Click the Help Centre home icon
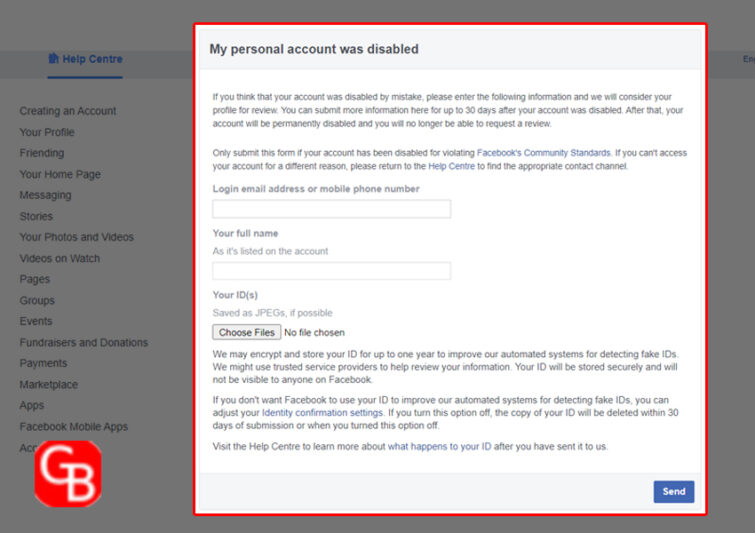The height and width of the screenshot is (533, 755). click(x=53, y=59)
